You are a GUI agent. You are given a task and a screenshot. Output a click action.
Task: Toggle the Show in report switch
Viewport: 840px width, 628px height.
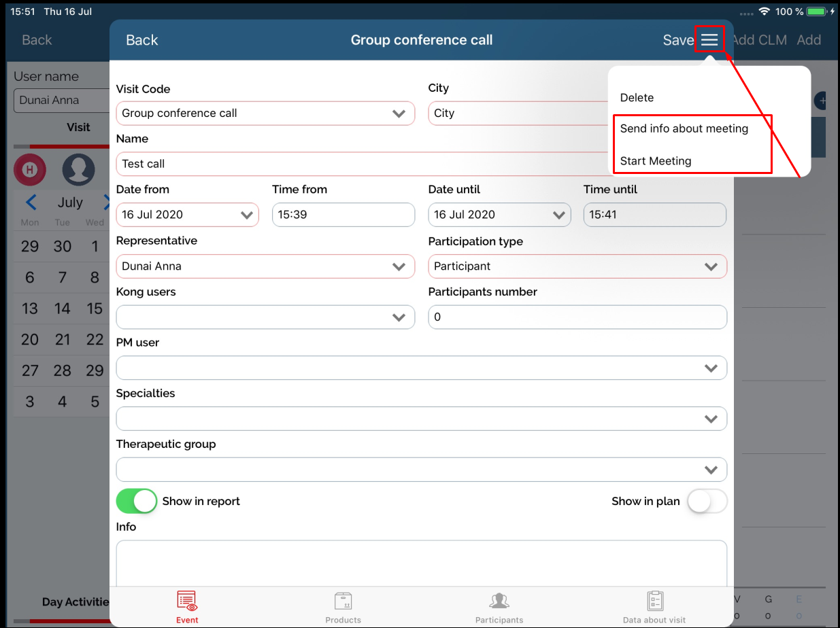(137, 502)
